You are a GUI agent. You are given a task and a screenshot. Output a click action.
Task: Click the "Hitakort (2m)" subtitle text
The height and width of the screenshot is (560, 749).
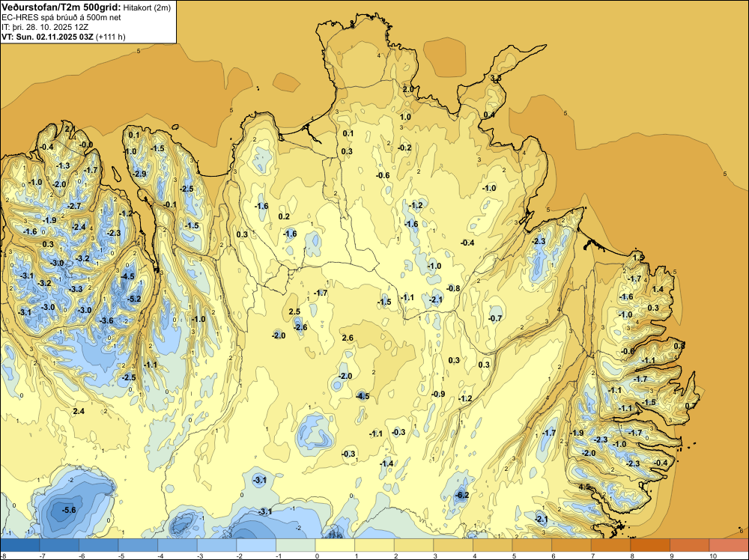pyautogui.click(x=147, y=7)
